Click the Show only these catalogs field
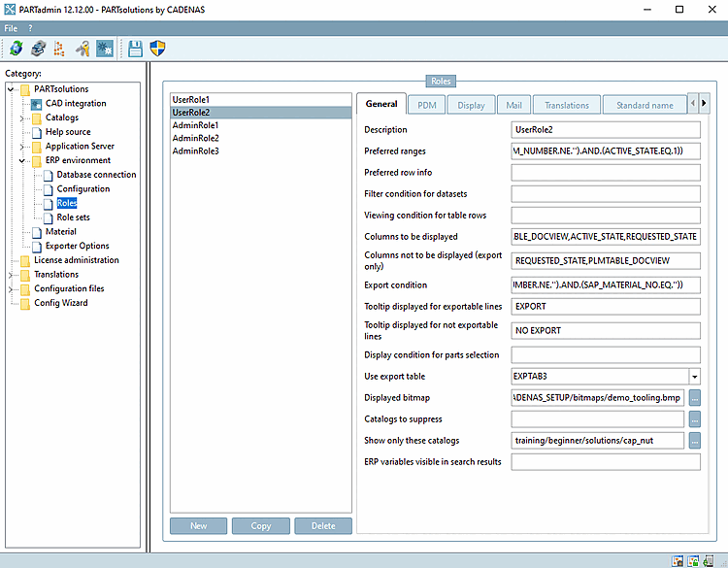The width and height of the screenshot is (728, 568). coord(598,440)
